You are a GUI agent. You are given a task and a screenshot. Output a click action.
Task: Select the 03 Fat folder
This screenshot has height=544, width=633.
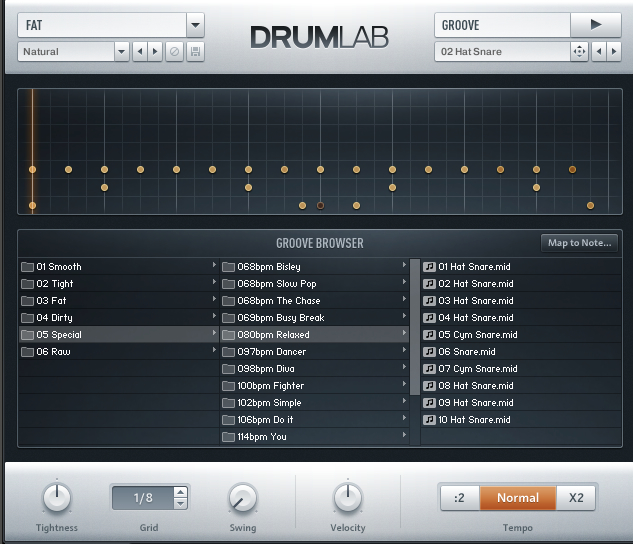(119, 301)
